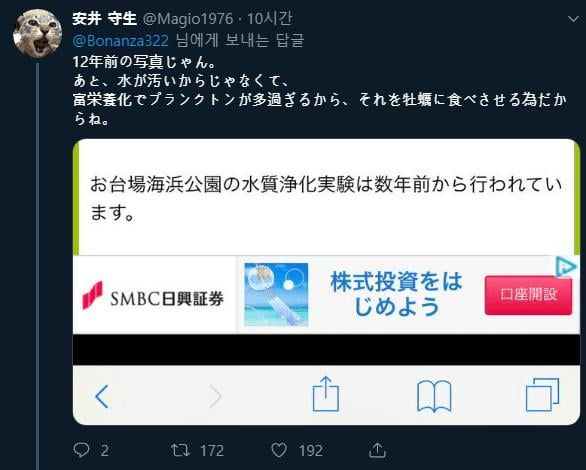Like the tweet with heart icon
This screenshot has width=586, height=470.
pyautogui.click(x=279, y=450)
